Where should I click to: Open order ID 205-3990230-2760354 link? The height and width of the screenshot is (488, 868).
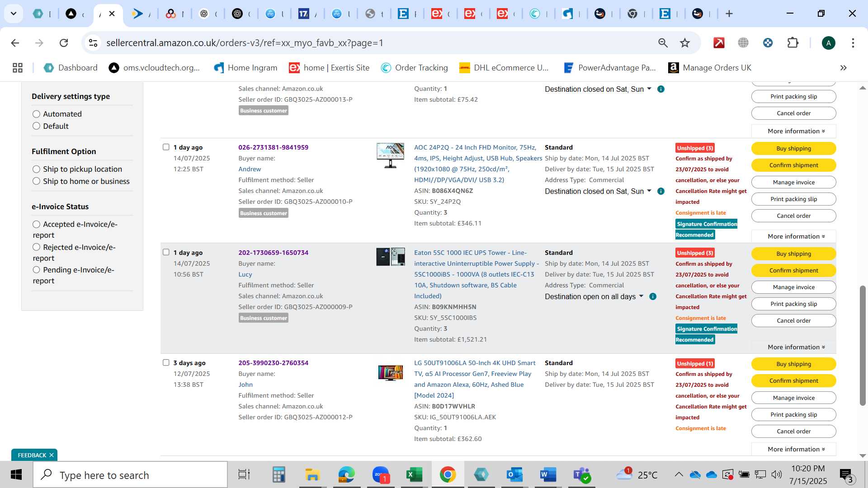coord(273,363)
